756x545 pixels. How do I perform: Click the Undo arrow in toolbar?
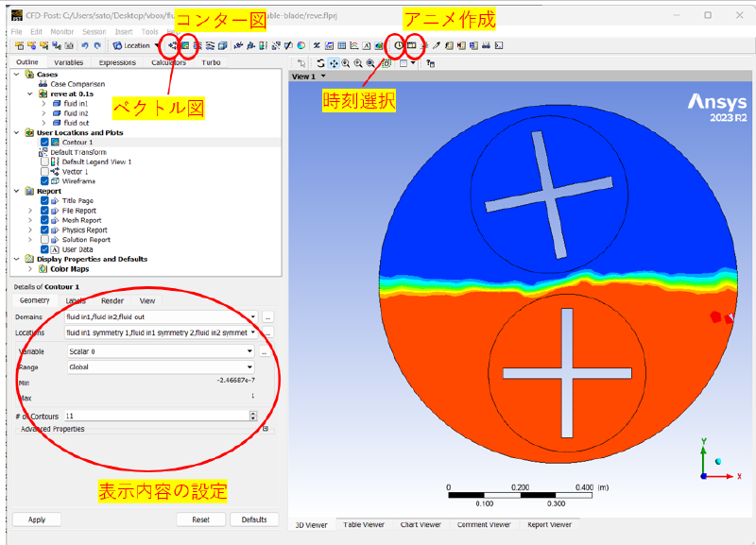85,45
